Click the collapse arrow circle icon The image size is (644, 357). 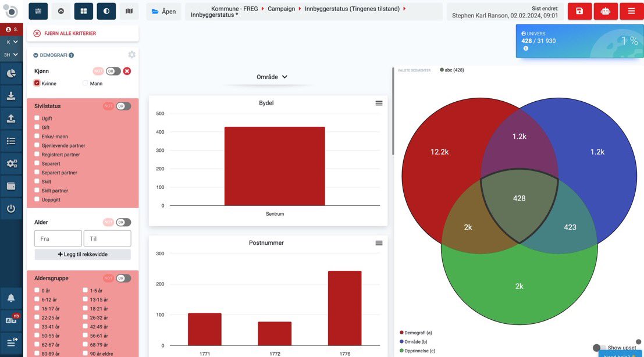[x=61, y=11]
